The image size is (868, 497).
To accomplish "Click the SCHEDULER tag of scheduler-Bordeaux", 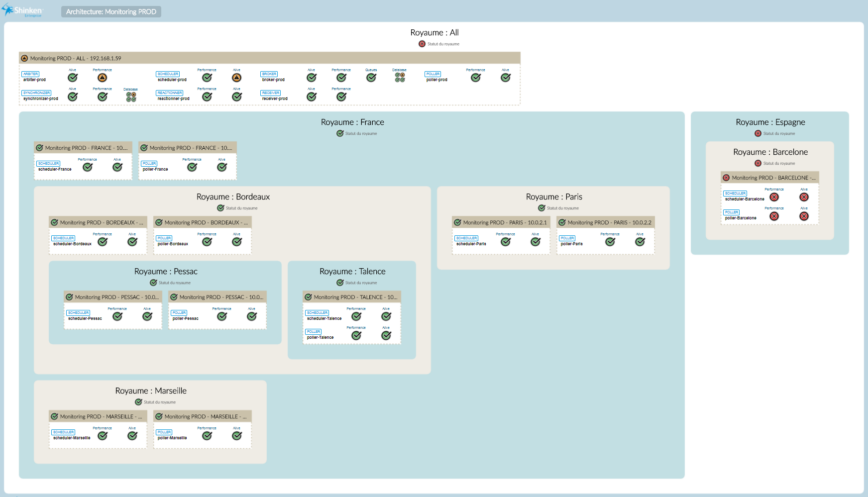I will [x=64, y=238].
